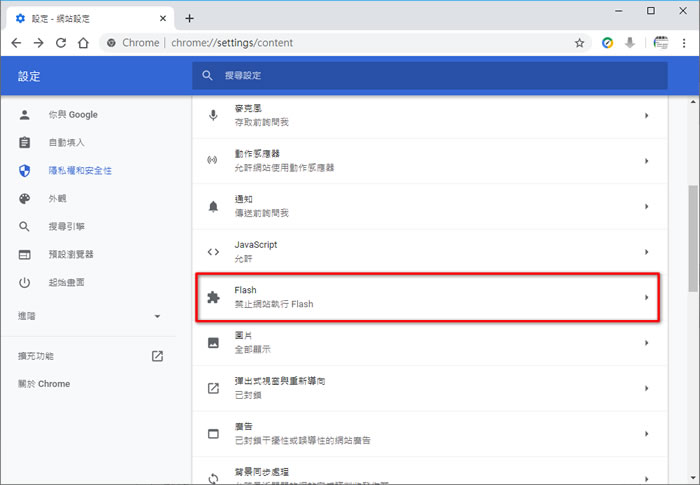
Task: Go back with the browser back arrow
Action: click(x=16, y=43)
